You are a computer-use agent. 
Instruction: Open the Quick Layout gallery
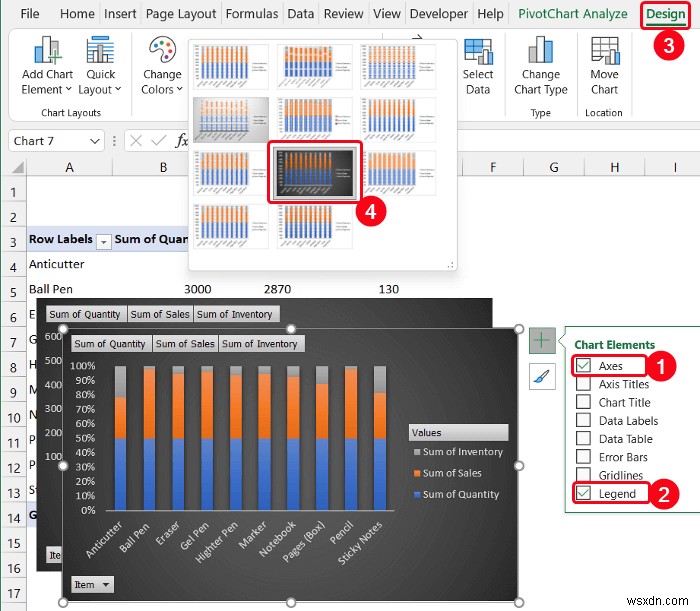[x=100, y=65]
